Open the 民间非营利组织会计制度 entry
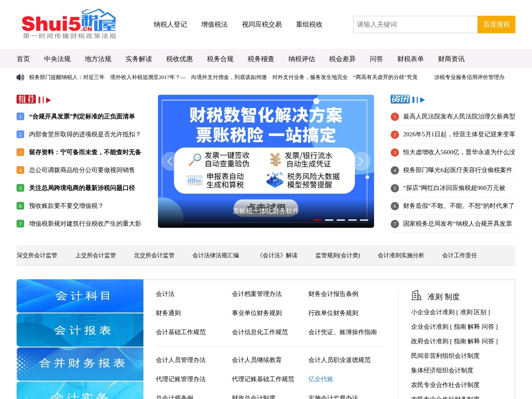 point(445,356)
